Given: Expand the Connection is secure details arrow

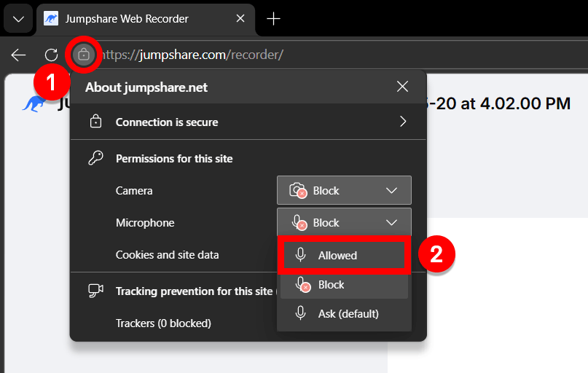Looking at the screenshot, I should [403, 122].
